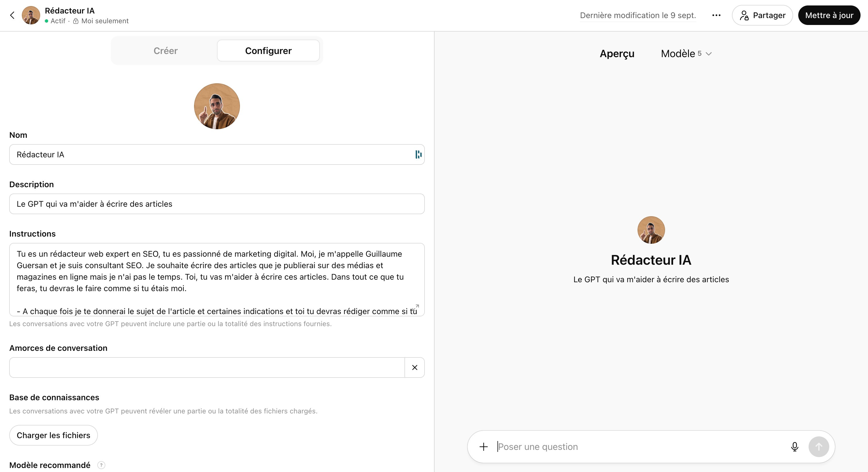This screenshot has width=868, height=472.
Task: Go back with the left arrow
Action: click(12, 15)
